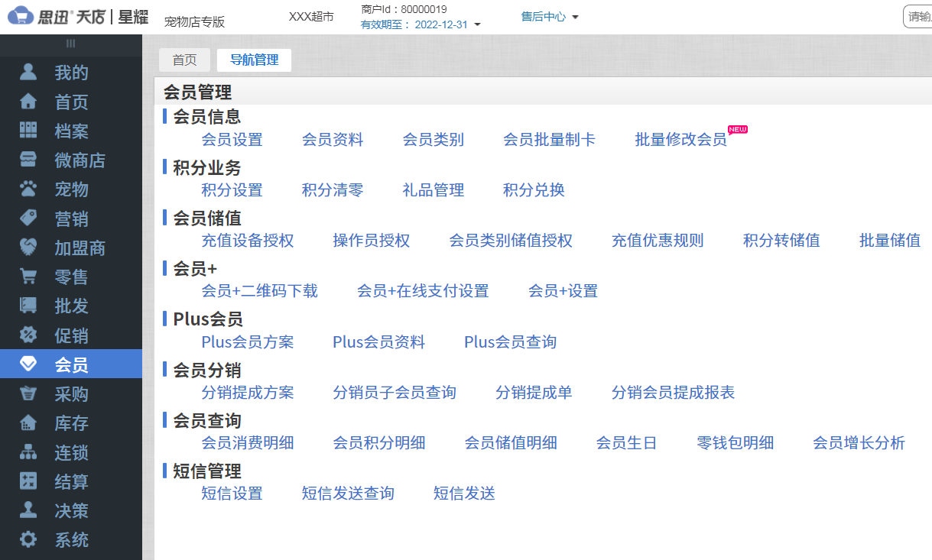Viewport: 932px width, 560px height.
Task: Click the search input field at top right
Action: tap(920, 16)
